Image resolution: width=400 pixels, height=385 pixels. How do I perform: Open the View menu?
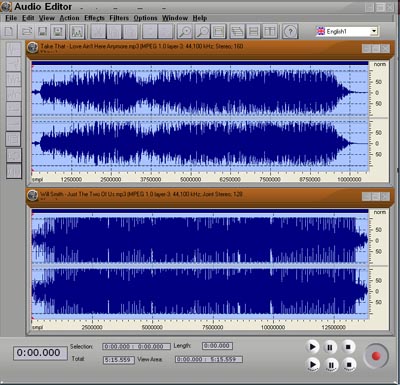click(x=47, y=18)
